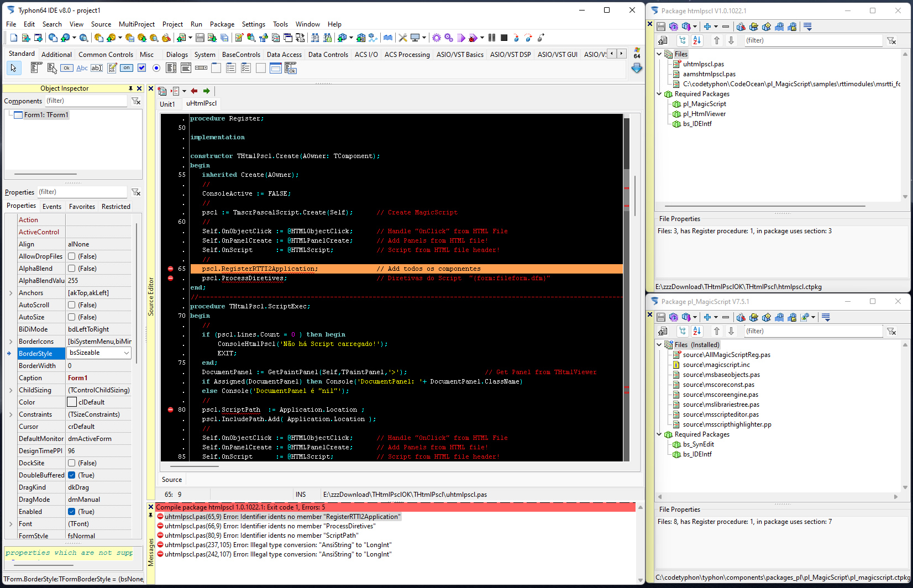
Task: Open the MultiProject menu
Action: [137, 24]
